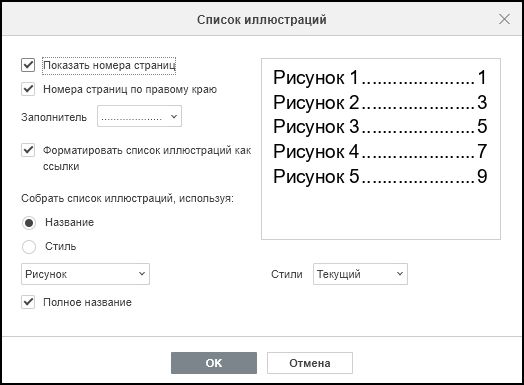Click 'Рисунок 3' preview line
The image size is (524, 385).
click(380, 127)
